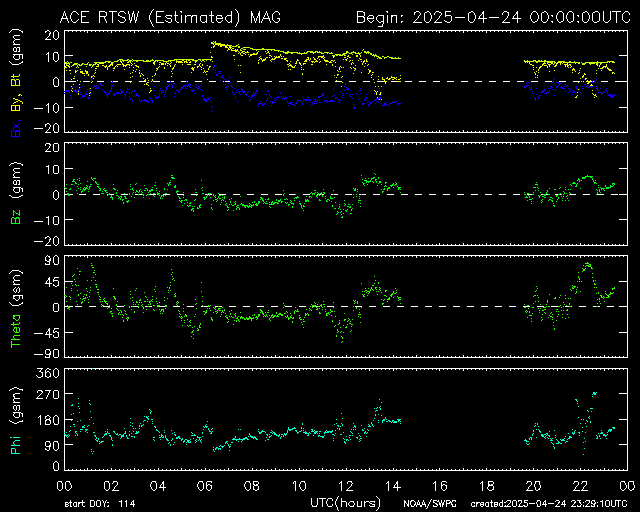Click the "UTC(hours)" axis caption
This screenshot has width=640, height=512.
point(345,503)
